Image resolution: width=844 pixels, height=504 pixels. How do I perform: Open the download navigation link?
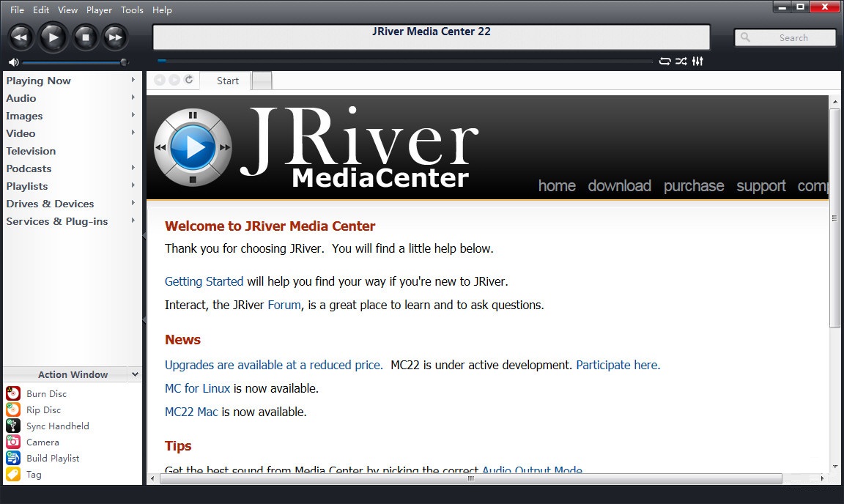coord(619,186)
